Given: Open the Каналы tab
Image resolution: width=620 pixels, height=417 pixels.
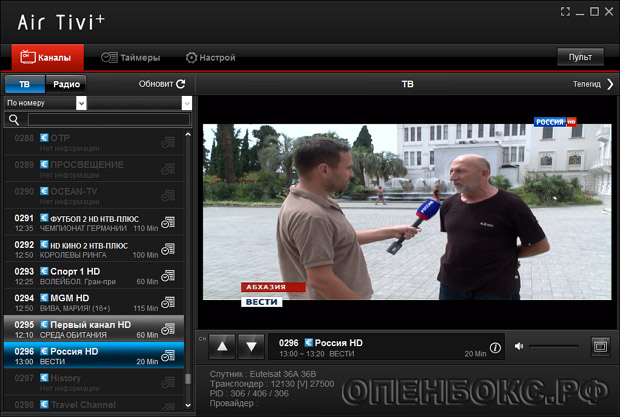Looking at the screenshot, I should tap(47, 57).
